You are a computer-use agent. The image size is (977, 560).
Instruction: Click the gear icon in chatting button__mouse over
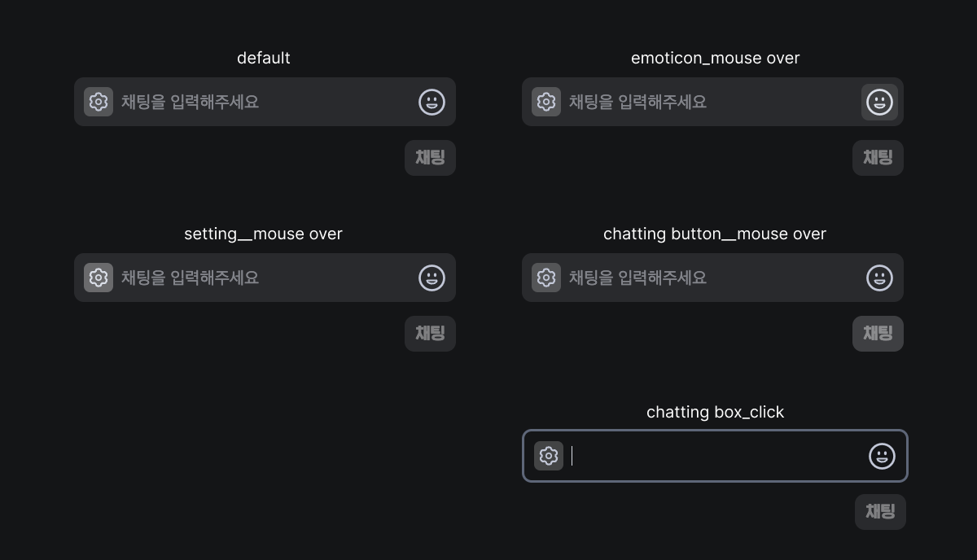coord(546,278)
